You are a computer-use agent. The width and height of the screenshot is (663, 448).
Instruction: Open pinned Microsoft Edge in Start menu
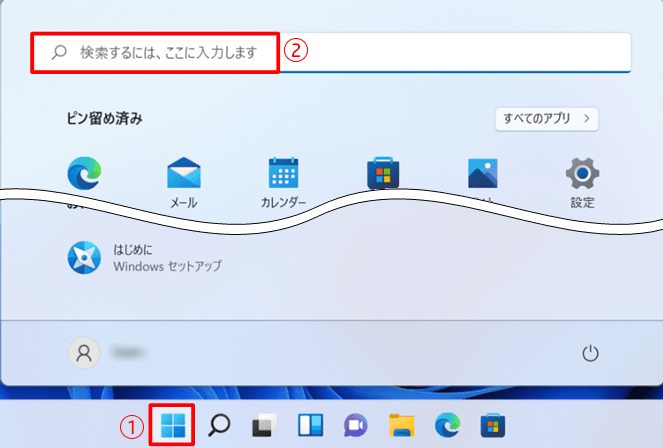point(83,174)
